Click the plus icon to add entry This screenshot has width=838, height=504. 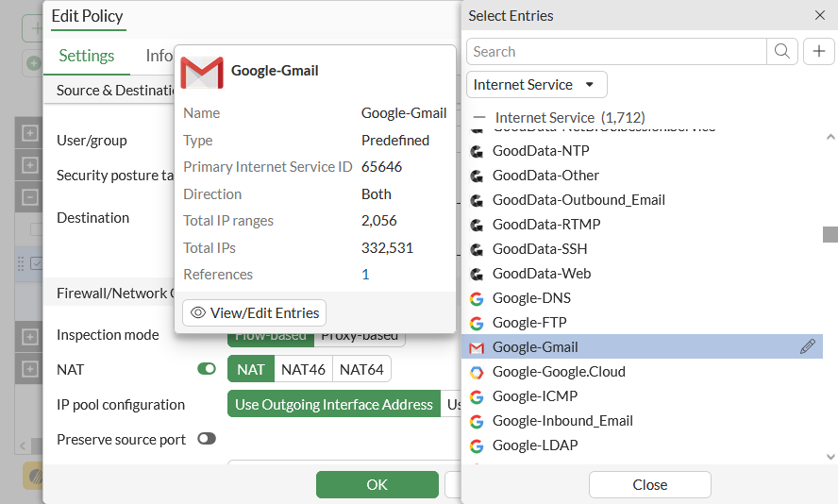coord(818,52)
